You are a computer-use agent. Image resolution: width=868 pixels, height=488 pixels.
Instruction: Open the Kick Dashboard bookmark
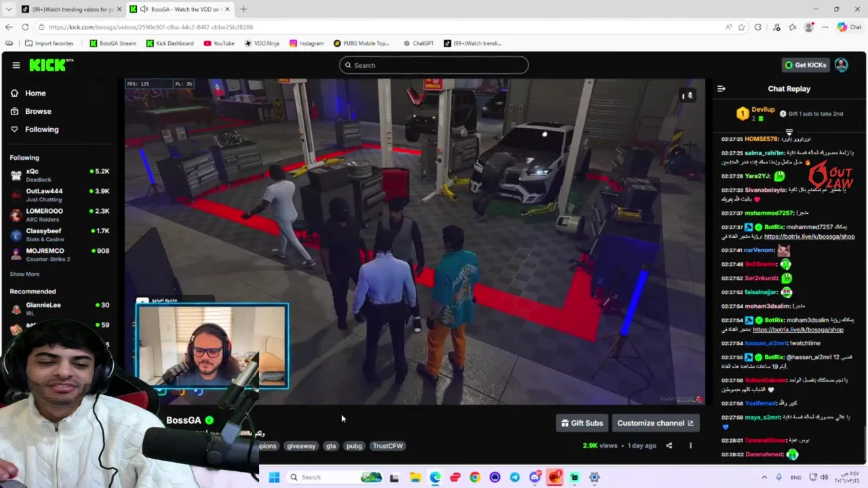point(170,43)
